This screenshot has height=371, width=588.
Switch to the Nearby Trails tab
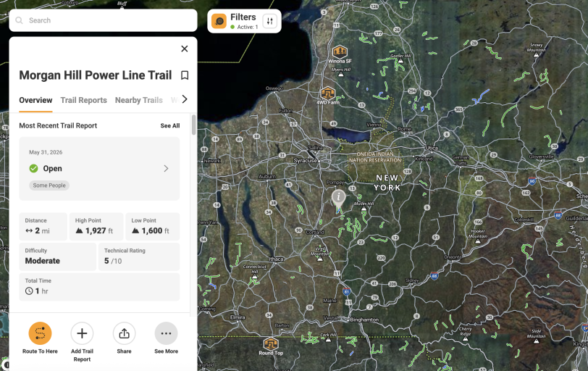pyautogui.click(x=139, y=100)
